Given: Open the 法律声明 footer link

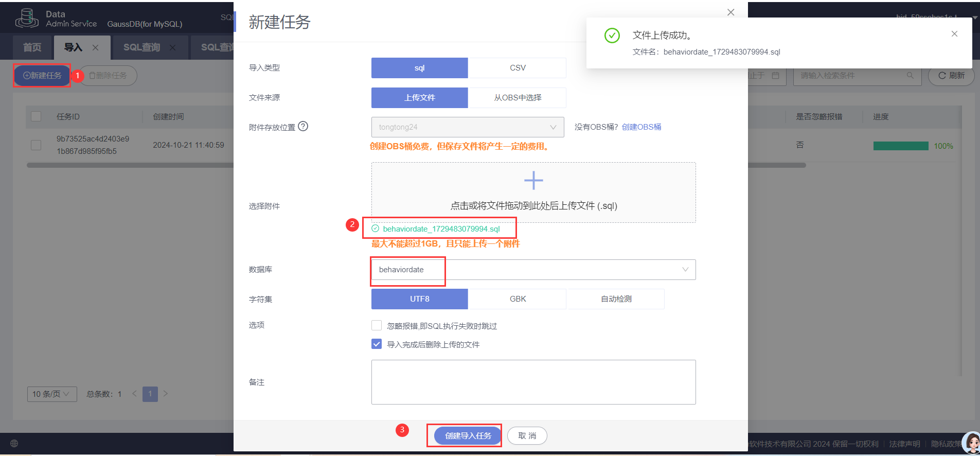Looking at the screenshot, I should click(904, 444).
